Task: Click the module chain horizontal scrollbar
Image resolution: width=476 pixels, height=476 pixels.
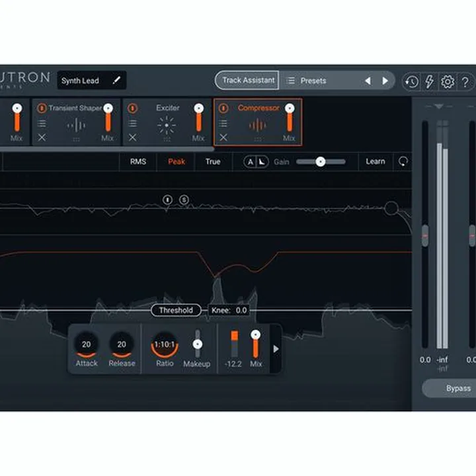Action: pos(106,149)
